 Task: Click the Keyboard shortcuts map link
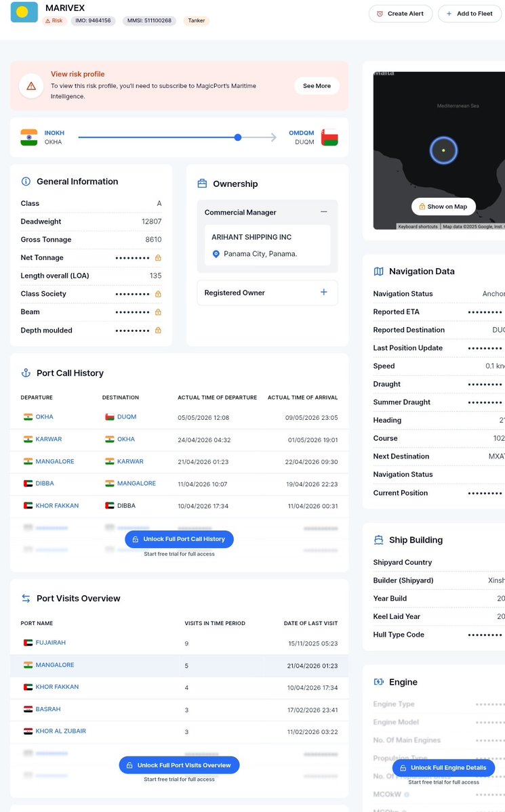coord(418,226)
